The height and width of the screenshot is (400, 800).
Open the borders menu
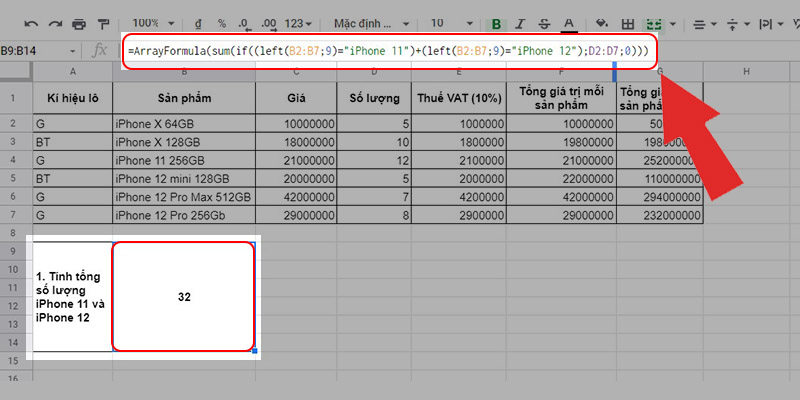[x=627, y=24]
